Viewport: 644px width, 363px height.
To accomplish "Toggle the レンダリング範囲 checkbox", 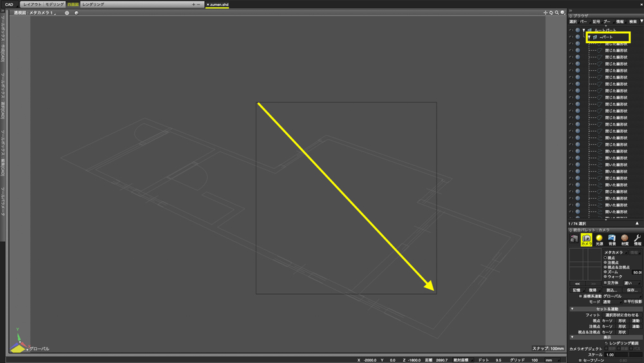I will (606, 343).
